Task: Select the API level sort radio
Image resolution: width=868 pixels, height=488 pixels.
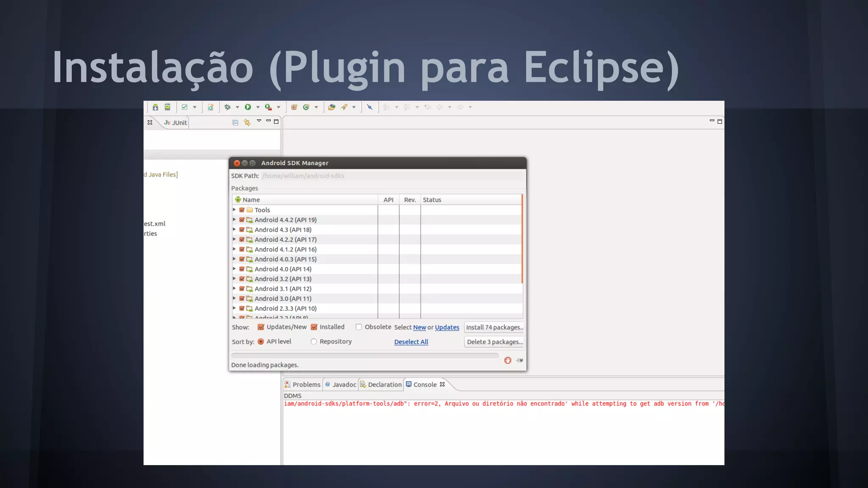Action: [x=261, y=341]
